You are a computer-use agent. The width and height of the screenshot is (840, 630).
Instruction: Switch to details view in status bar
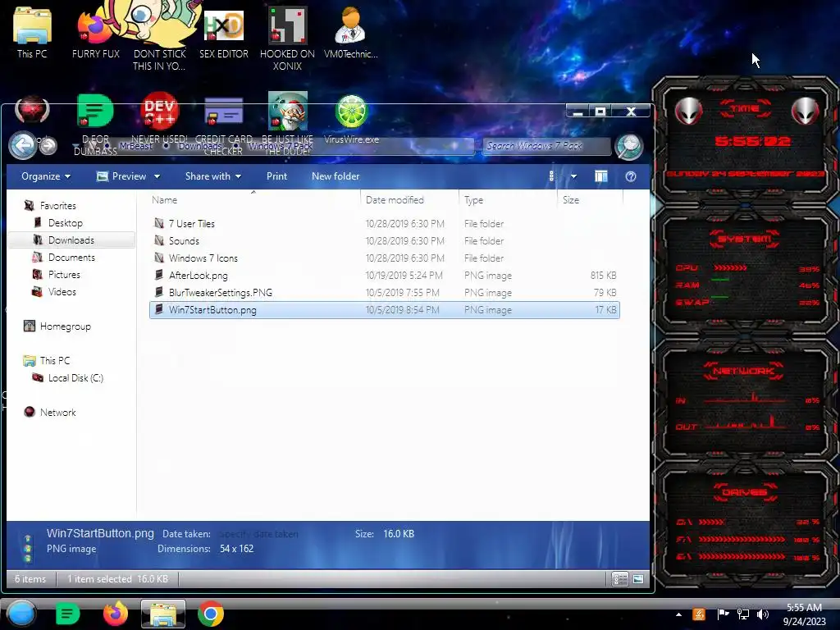[620, 579]
